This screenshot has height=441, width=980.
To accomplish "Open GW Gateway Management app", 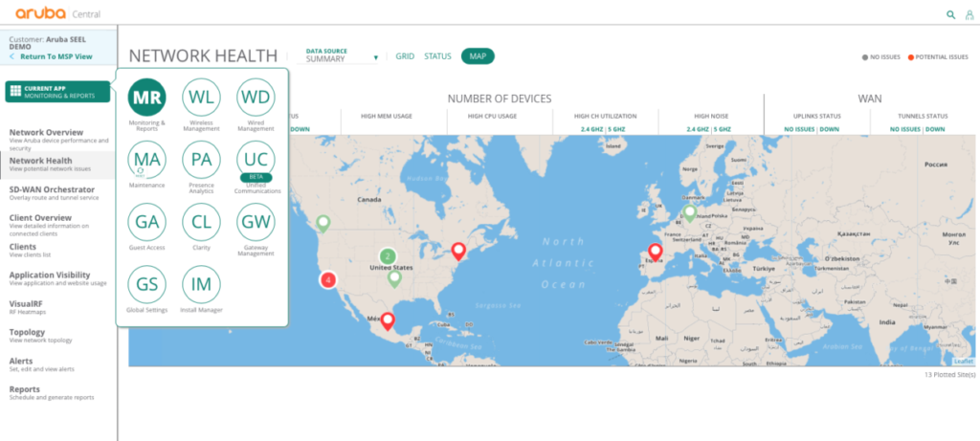I will [256, 221].
